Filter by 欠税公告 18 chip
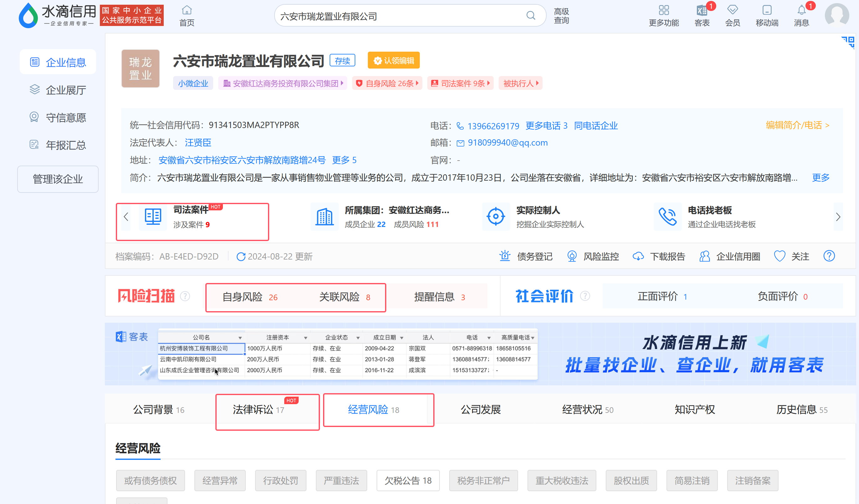The image size is (859, 504). (408, 481)
